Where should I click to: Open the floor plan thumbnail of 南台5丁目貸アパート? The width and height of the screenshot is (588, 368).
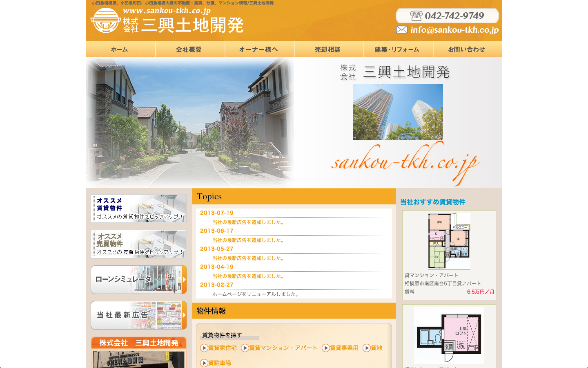(x=449, y=241)
